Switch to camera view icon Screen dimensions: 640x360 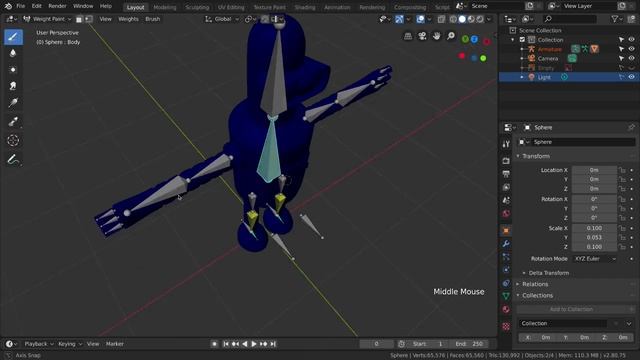pos(422,36)
